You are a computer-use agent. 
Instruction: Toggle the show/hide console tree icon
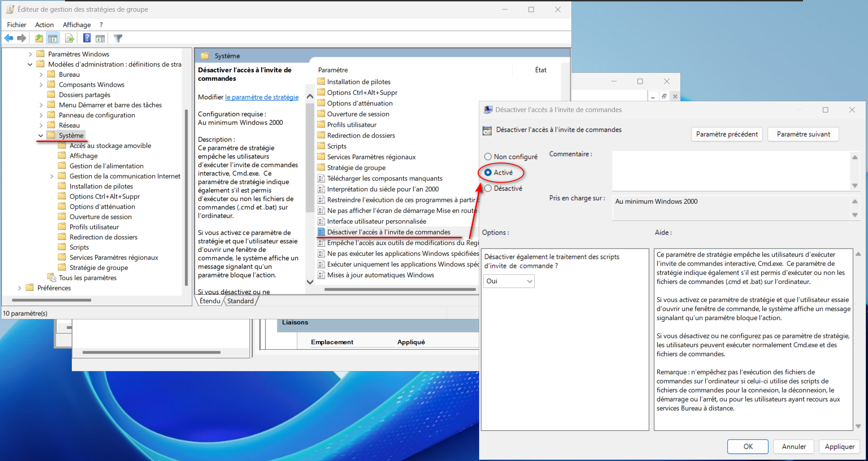(x=53, y=38)
